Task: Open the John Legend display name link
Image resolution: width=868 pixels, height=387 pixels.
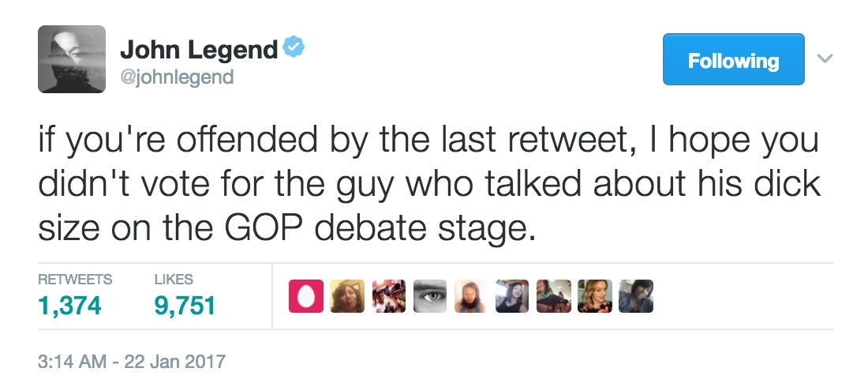Action: click(199, 49)
